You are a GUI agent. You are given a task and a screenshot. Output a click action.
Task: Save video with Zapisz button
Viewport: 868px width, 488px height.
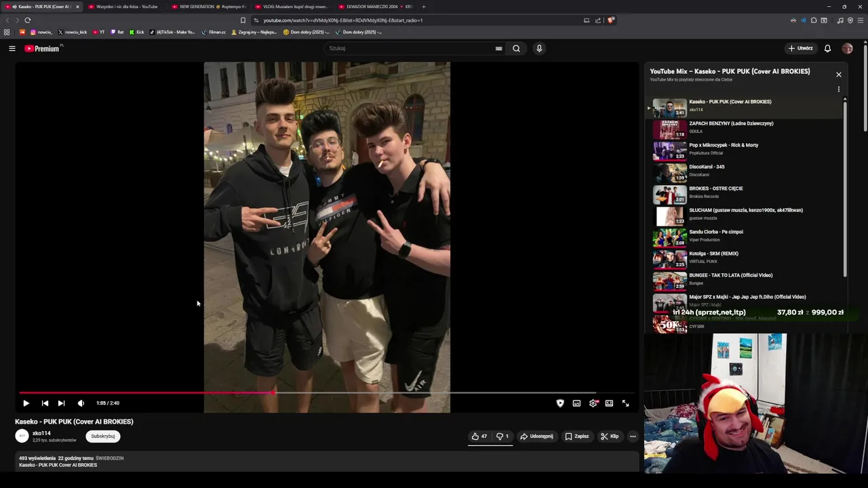(577, 436)
